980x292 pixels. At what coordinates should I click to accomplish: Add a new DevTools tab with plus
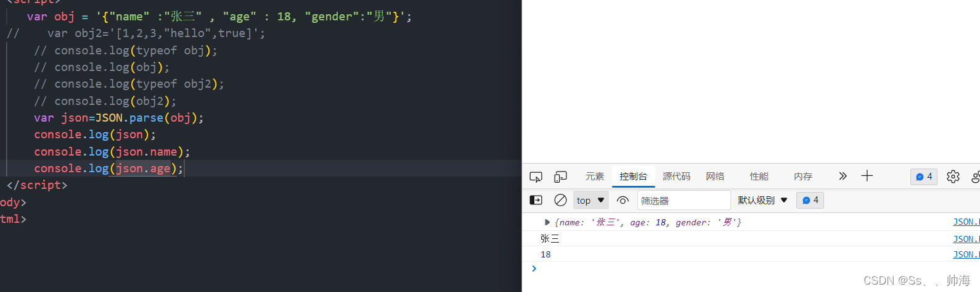point(867,176)
